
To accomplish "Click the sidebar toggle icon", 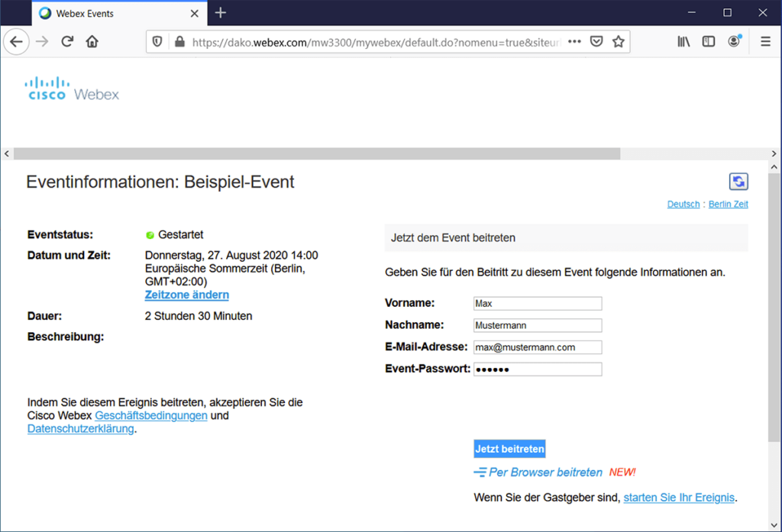I will [708, 40].
